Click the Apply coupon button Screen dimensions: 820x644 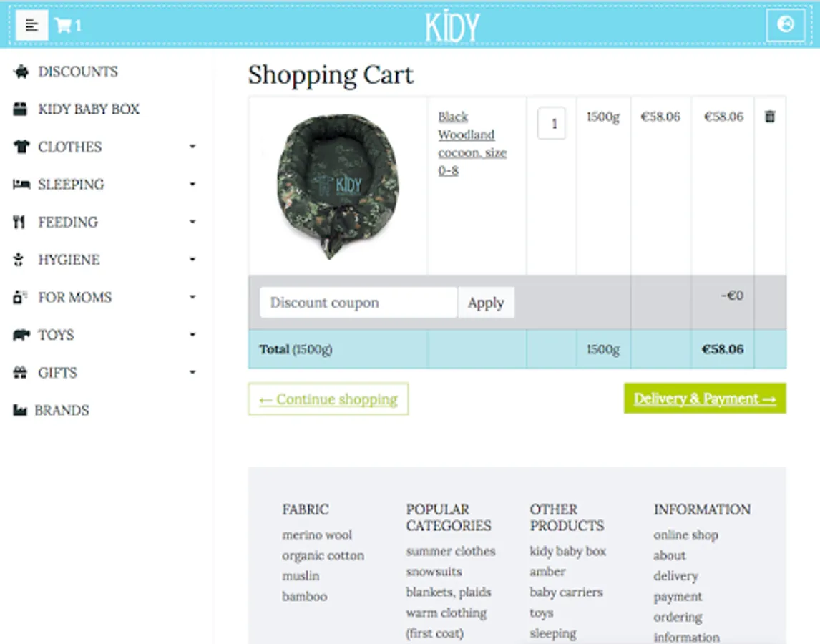coord(486,303)
